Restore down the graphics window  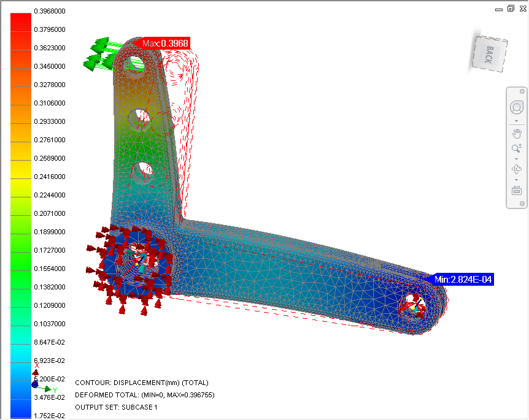tap(511, 9)
